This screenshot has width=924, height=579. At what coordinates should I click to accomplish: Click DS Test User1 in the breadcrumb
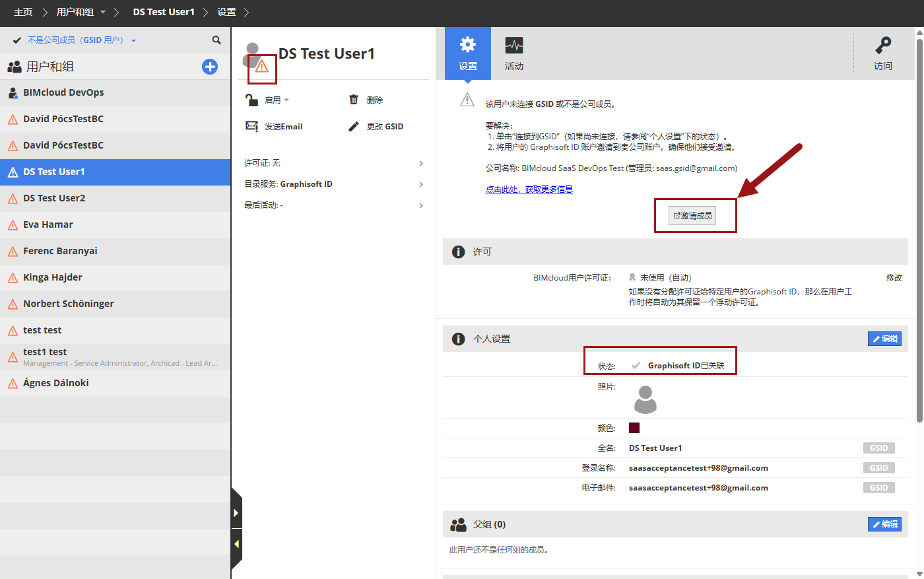coord(164,13)
